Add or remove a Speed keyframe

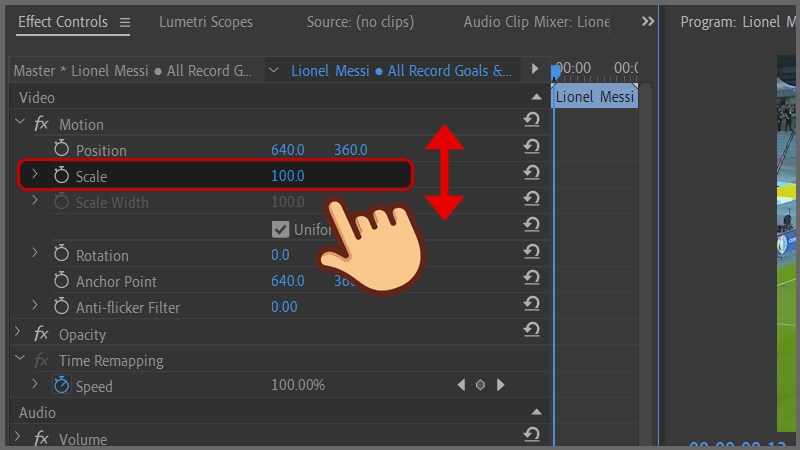click(x=480, y=385)
